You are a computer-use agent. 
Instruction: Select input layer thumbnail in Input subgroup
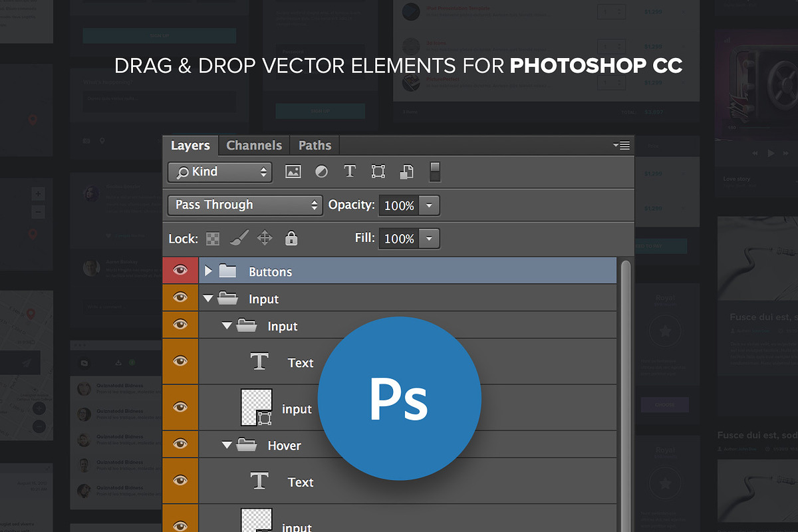coord(256,407)
